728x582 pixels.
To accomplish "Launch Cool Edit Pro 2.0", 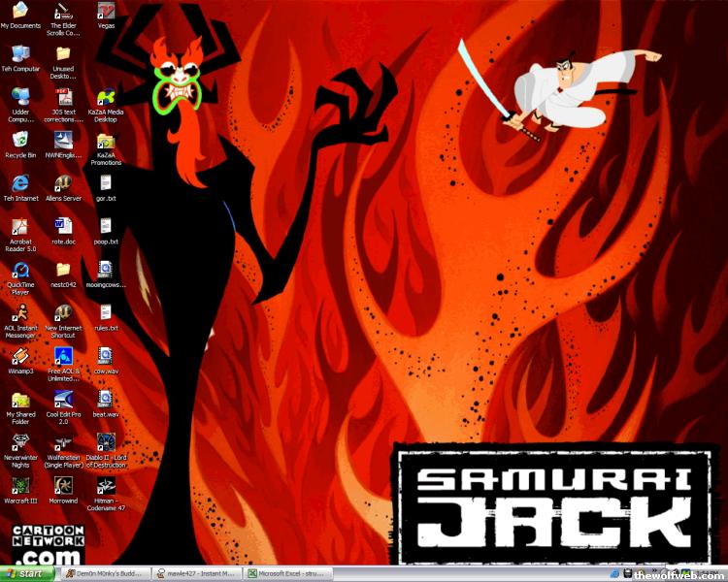I will pos(63,399).
